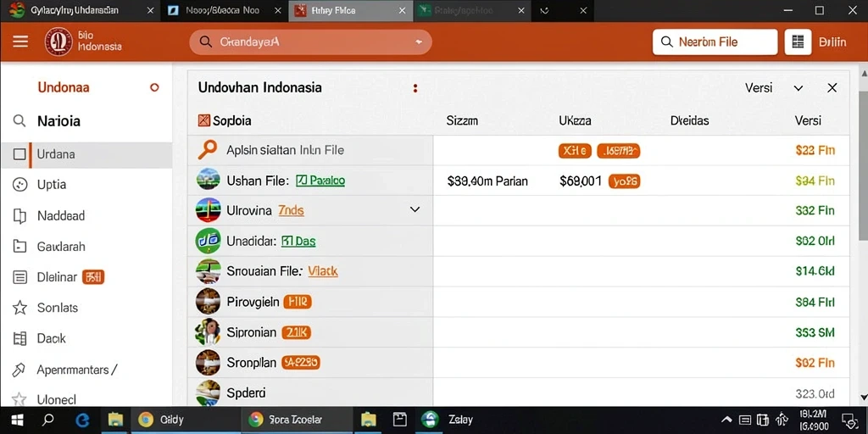Viewport: 868px width, 434px height.
Task: Open the Vilatk link in Srouaian File row
Action: point(323,271)
